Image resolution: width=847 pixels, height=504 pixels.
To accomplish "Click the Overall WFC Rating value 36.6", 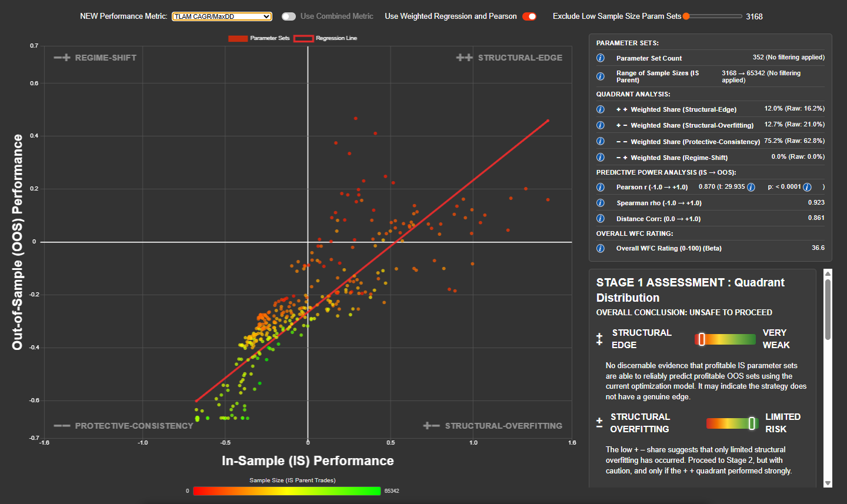I will click(818, 248).
